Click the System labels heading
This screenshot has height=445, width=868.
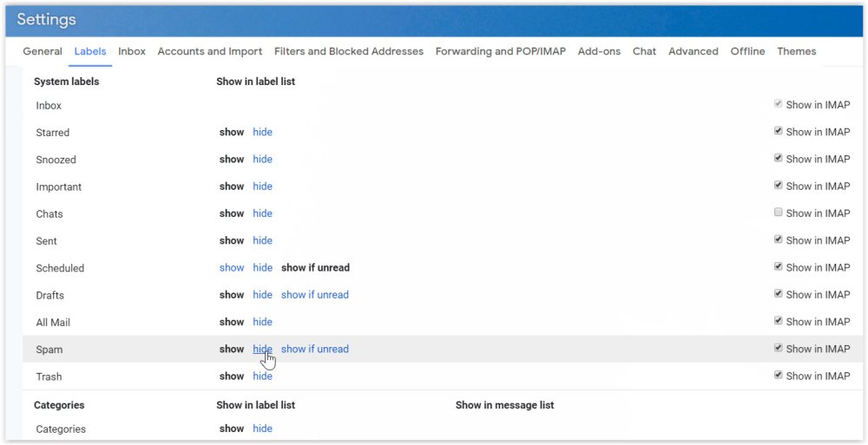(x=67, y=82)
